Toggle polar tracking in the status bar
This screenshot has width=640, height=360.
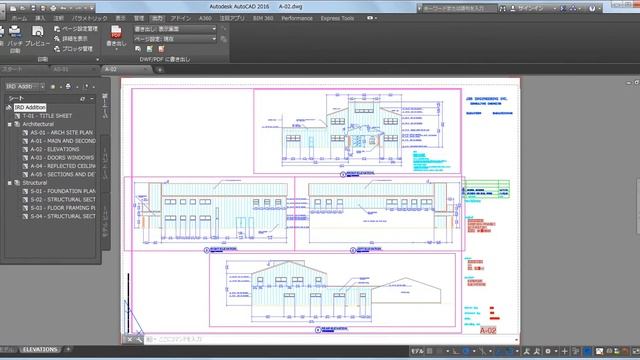pyautogui.click(x=466, y=351)
